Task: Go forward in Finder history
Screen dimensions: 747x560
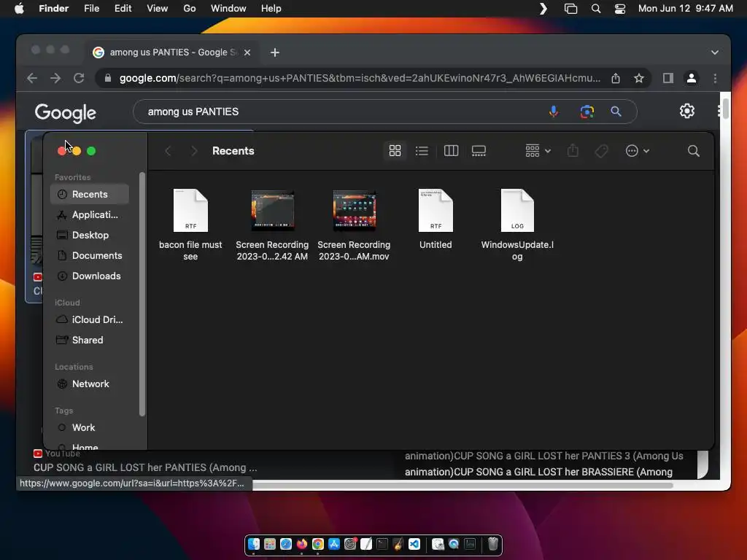Action: click(193, 151)
